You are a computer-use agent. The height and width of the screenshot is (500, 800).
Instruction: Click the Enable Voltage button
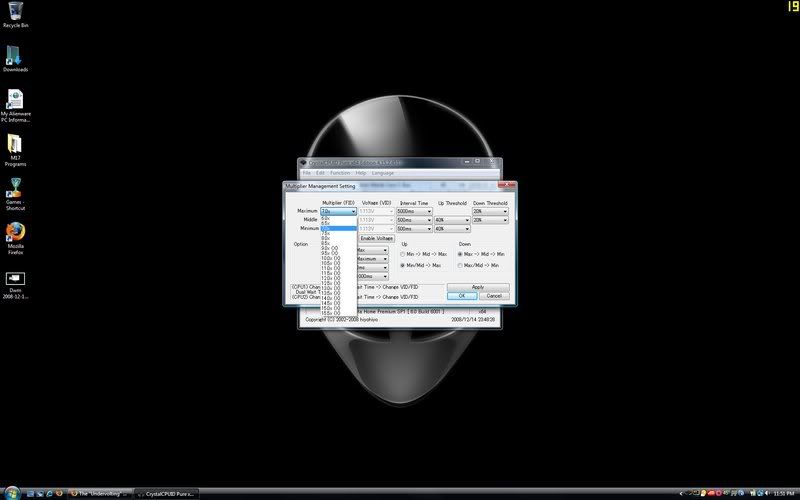coord(377,238)
